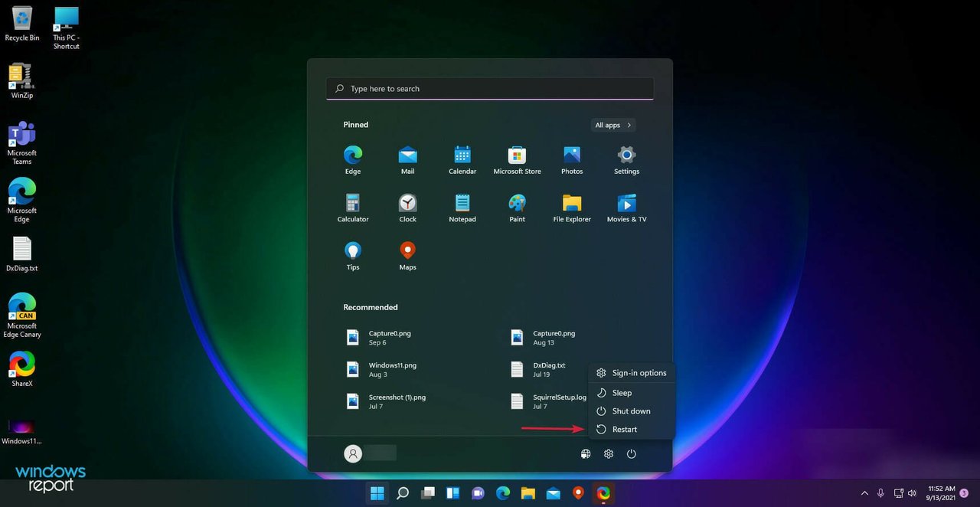The width and height of the screenshot is (980, 507).
Task: Choose Shut down from power menu
Action: tap(632, 411)
